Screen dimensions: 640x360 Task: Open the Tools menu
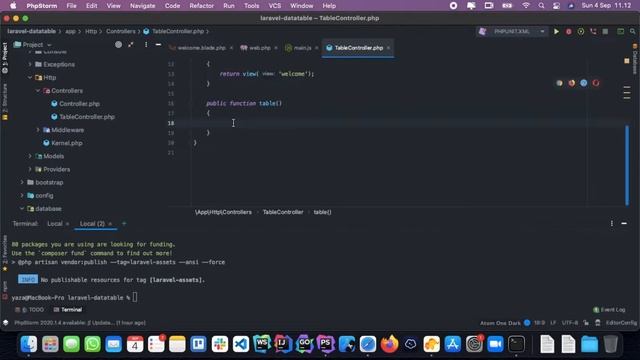click(x=251, y=6)
